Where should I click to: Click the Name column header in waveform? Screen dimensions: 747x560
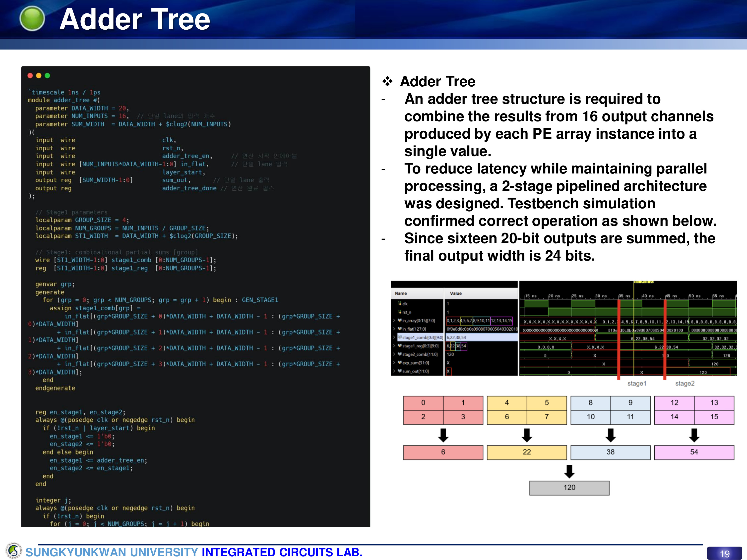[x=417, y=293]
